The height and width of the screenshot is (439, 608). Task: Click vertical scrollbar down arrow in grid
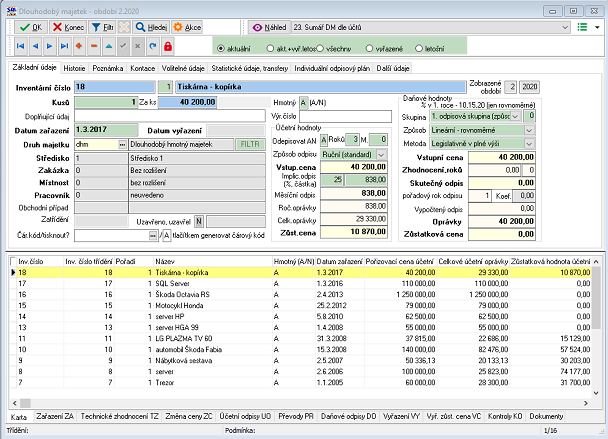tap(596, 393)
